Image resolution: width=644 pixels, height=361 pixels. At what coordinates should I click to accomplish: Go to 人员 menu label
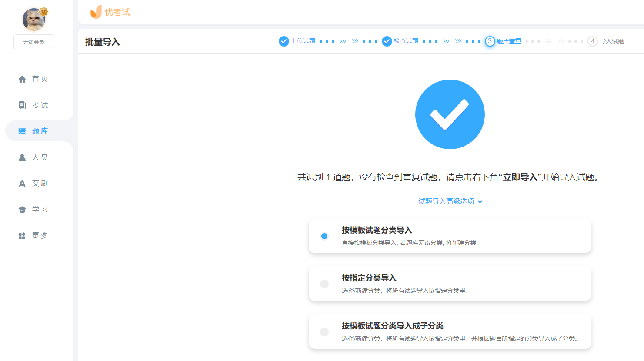pos(40,157)
